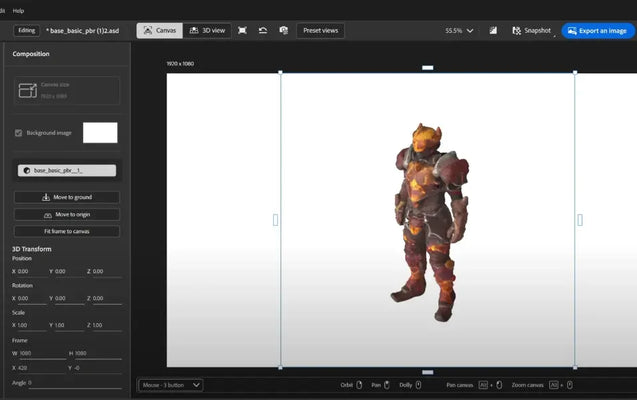Open the 55.5% zoom dropdown
Screen dimensions: 637x400
(459, 31)
